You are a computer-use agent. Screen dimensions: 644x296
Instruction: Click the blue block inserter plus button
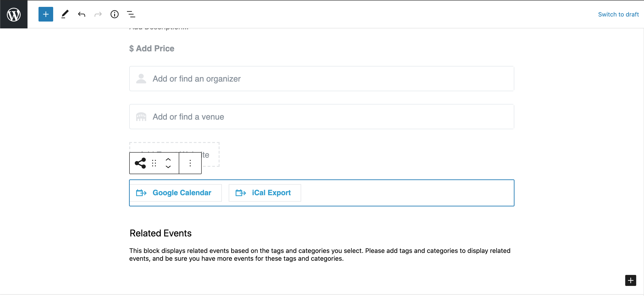[46, 14]
